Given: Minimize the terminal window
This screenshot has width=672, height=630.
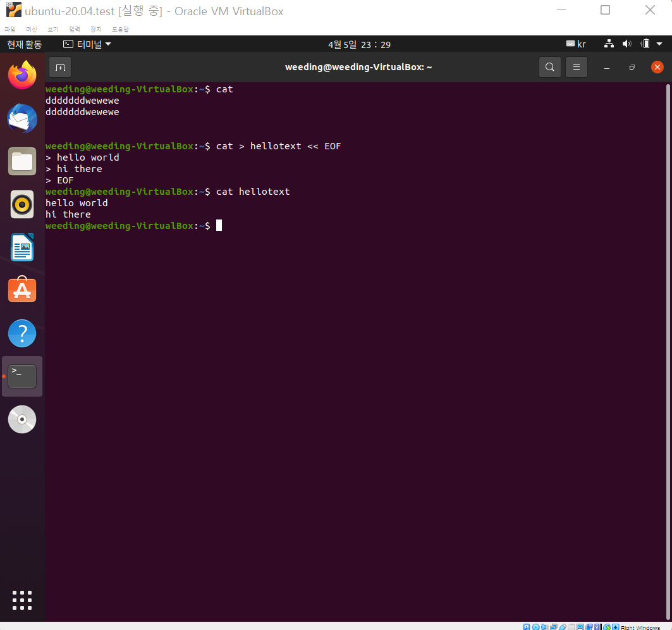Looking at the screenshot, I should [607, 67].
